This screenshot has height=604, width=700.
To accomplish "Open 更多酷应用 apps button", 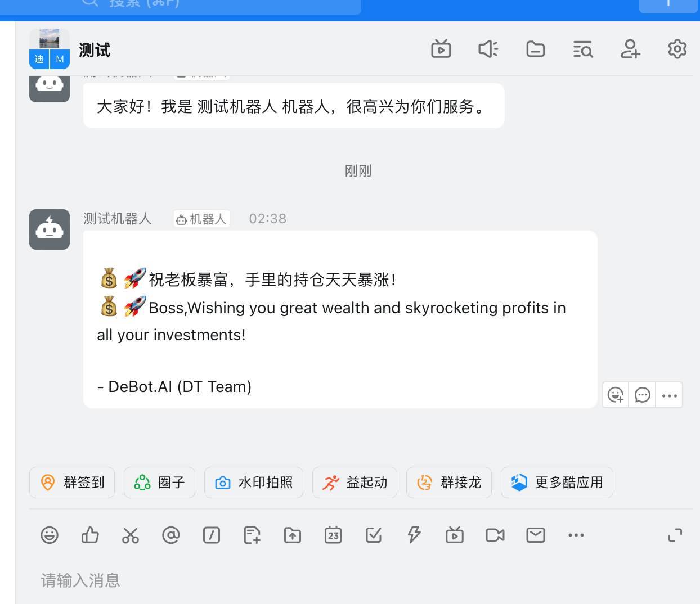I will coord(557,483).
